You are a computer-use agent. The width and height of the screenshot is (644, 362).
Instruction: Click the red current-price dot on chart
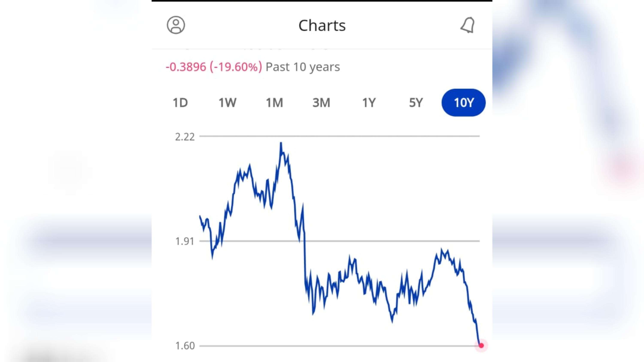click(481, 345)
